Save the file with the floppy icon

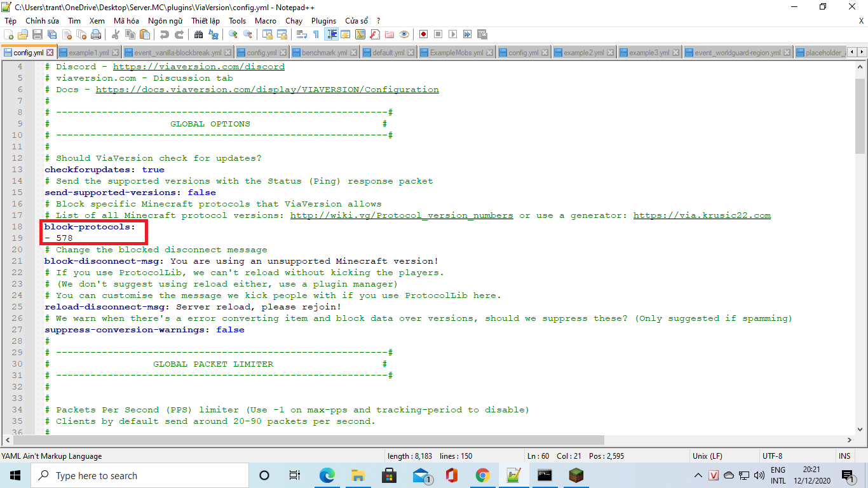click(x=37, y=34)
